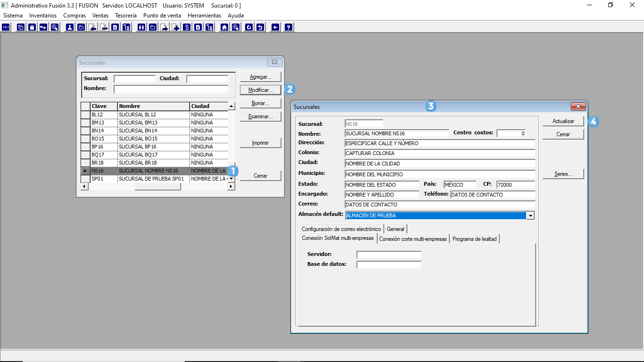Click the double-headed horizontal arrow toolbar icon
This screenshot has height=362, width=644.
coord(43,27)
